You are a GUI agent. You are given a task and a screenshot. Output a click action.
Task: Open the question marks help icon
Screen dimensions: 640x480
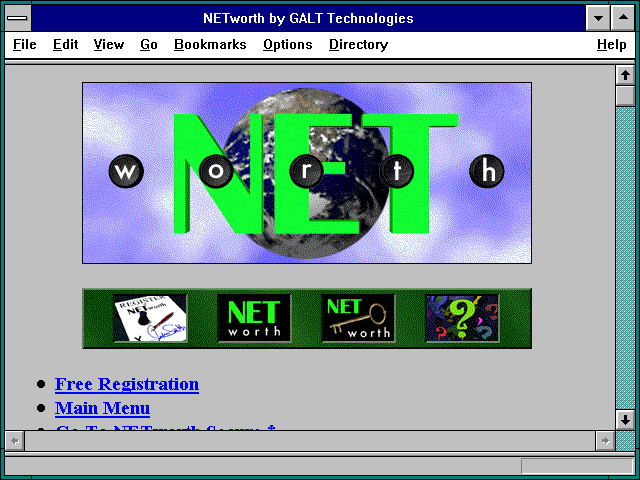(462, 318)
